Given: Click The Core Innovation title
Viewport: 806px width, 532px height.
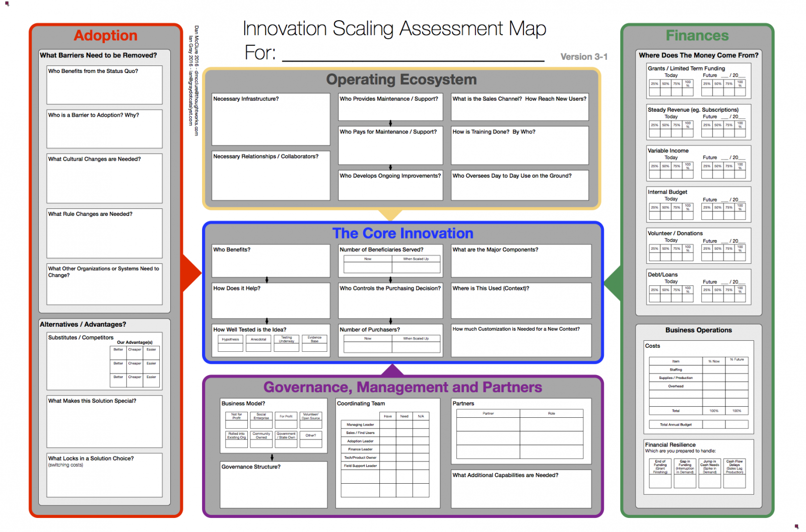Looking at the screenshot, I should click(402, 234).
